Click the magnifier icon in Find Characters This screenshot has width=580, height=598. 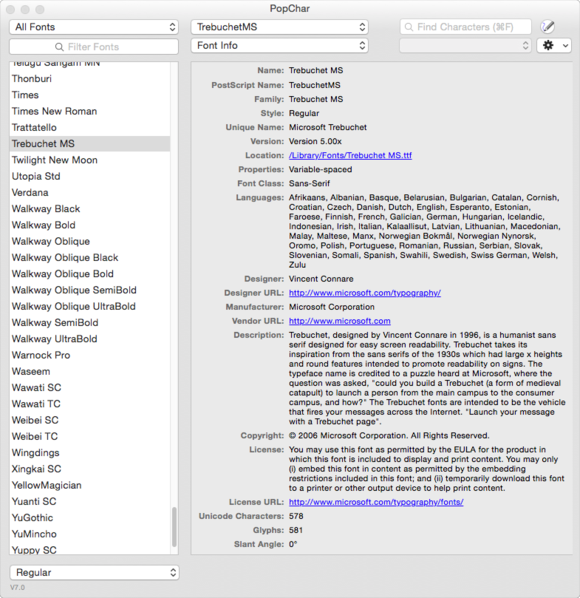tap(408, 27)
